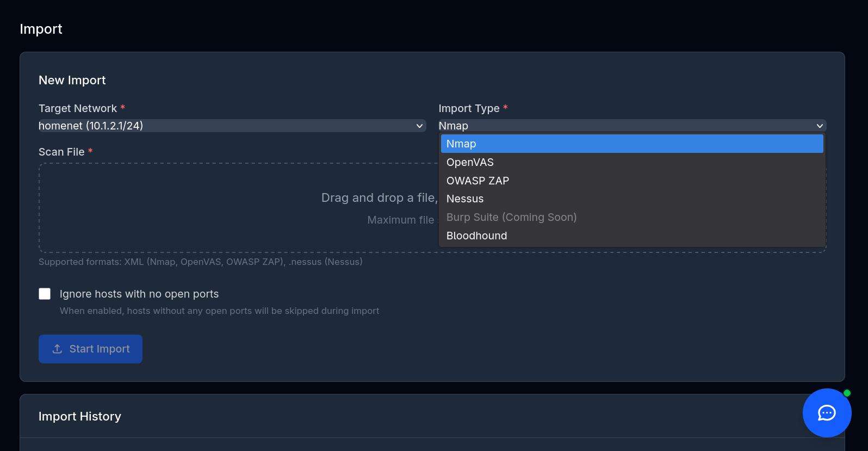Open the Target Network dropdown

pyautogui.click(x=232, y=126)
